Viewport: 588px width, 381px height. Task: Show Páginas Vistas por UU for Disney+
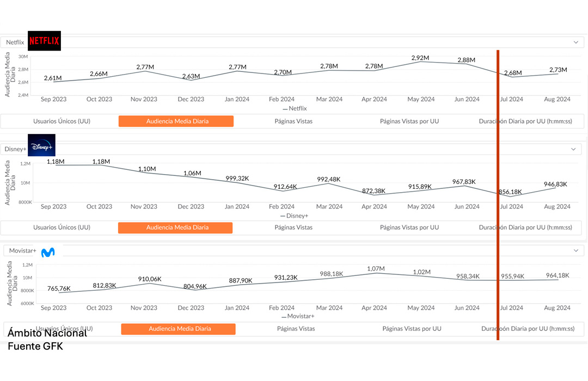click(409, 228)
